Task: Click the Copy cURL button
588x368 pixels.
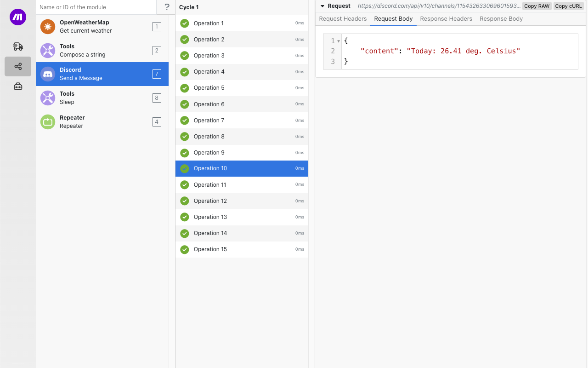Action: point(568,6)
